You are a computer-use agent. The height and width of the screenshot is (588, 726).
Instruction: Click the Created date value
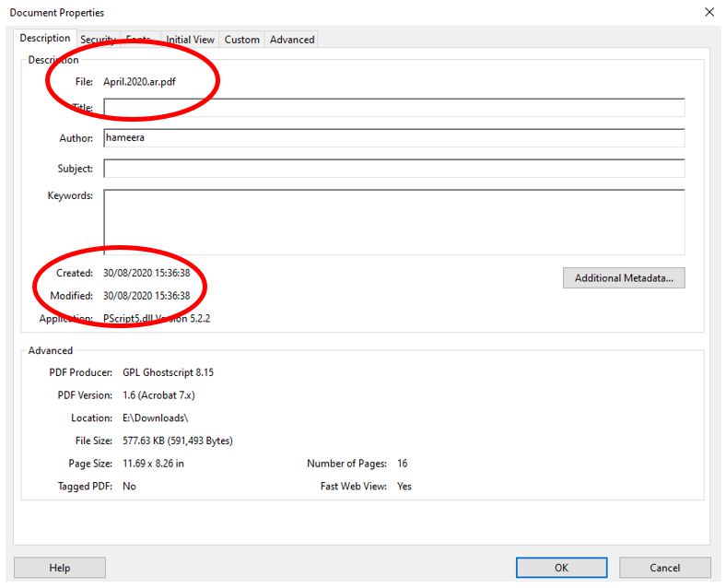146,273
